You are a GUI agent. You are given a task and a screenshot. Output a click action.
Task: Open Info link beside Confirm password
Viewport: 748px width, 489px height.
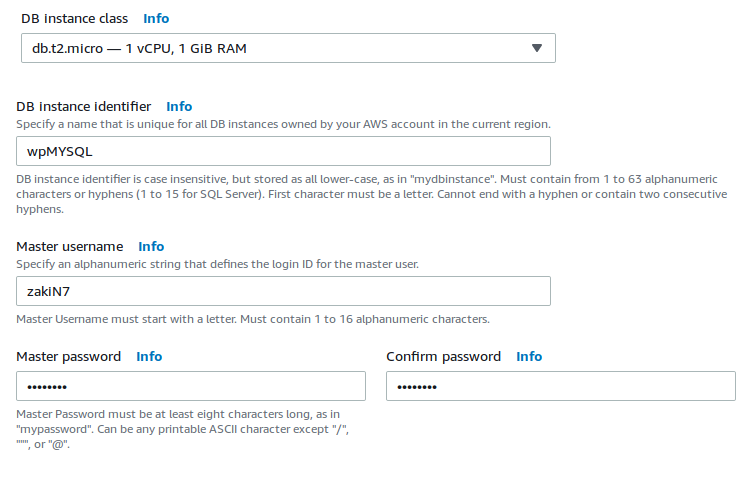click(x=529, y=356)
